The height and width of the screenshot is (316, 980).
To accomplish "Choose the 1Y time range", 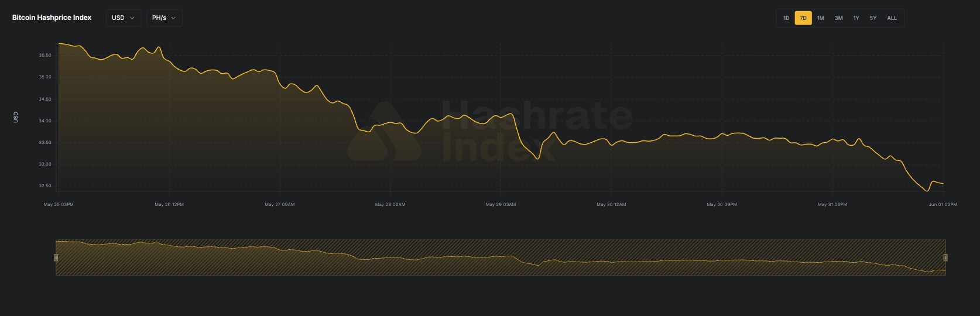I will pos(856,18).
